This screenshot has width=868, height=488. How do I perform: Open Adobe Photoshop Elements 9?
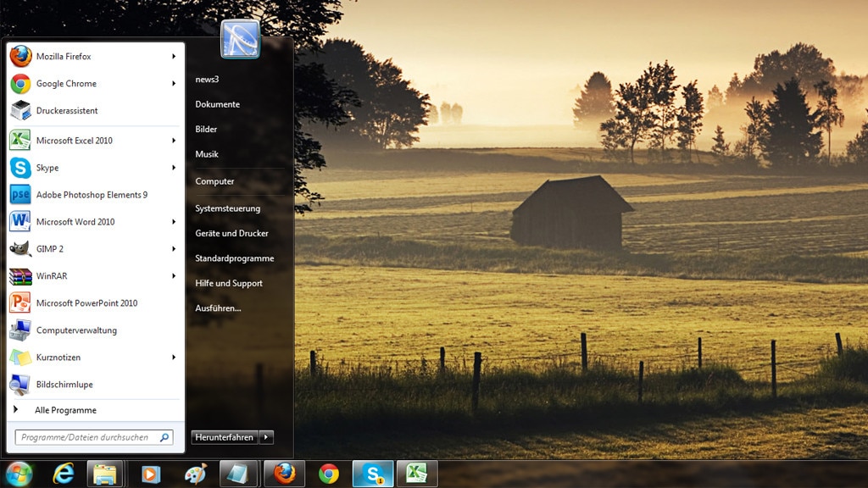tap(92, 195)
